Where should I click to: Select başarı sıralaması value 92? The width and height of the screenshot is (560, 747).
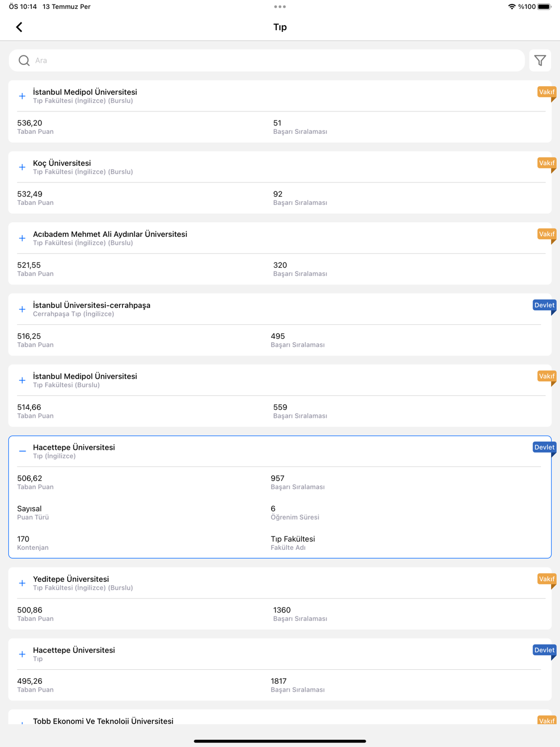tap(278, 194)
